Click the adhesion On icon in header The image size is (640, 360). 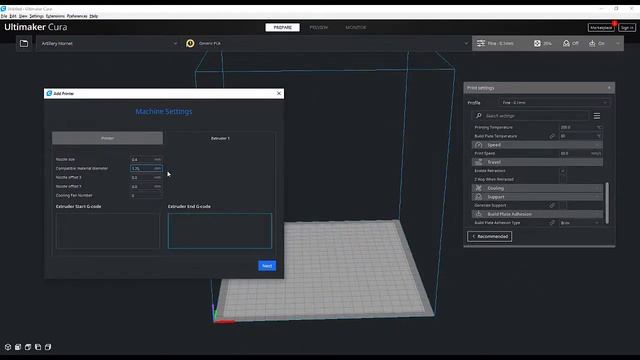(592, 43)
